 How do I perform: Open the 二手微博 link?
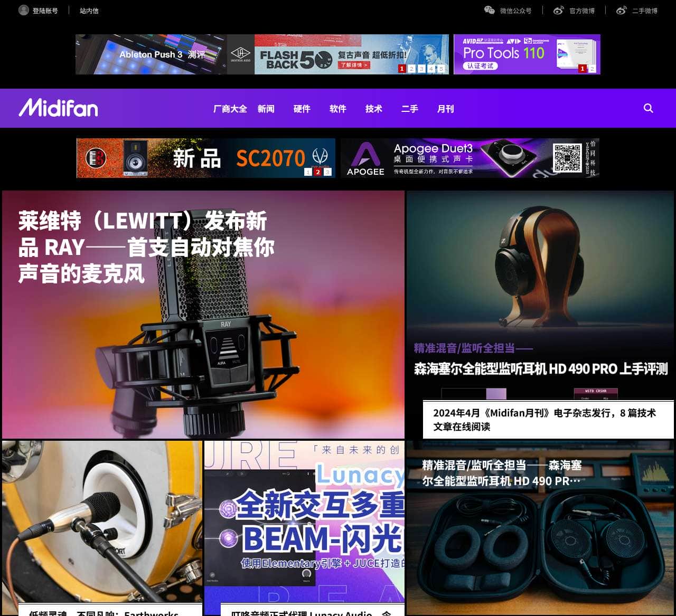(x=645, y=11)
